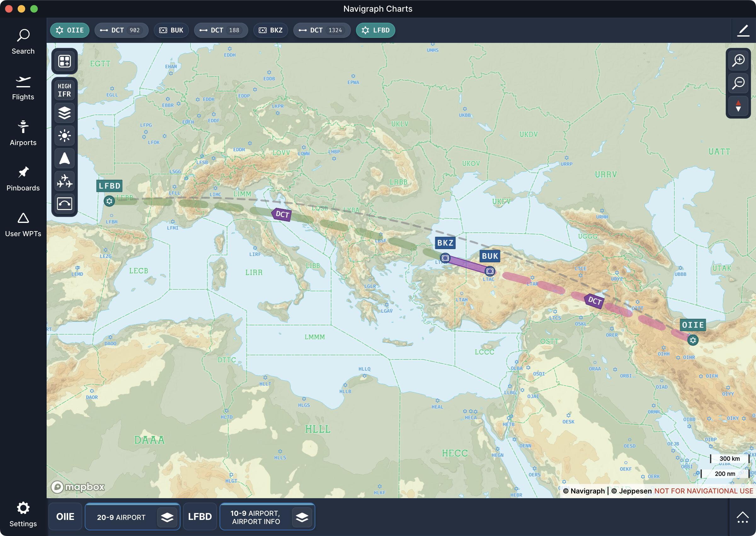This screenshot has width=756, height=536.
Task: Click the 200 nm scale bar
Action: pyautogui.click(x=725, y=474)
